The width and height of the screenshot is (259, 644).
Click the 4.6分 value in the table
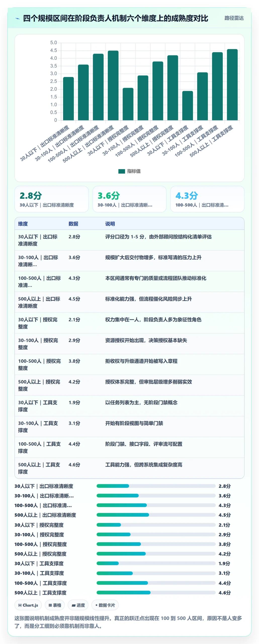[74, 465]
